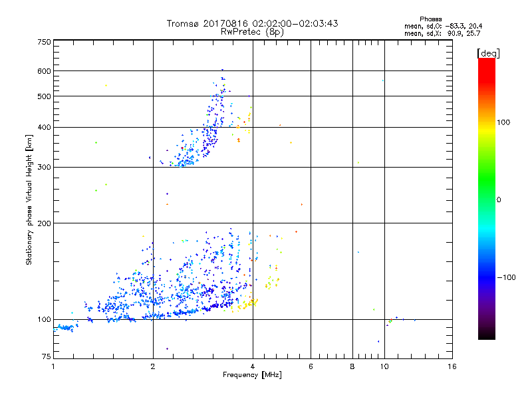Click the height axis tick label '400'
The height and width of the screenshot is (399, 532).
[x=45, y=127]
